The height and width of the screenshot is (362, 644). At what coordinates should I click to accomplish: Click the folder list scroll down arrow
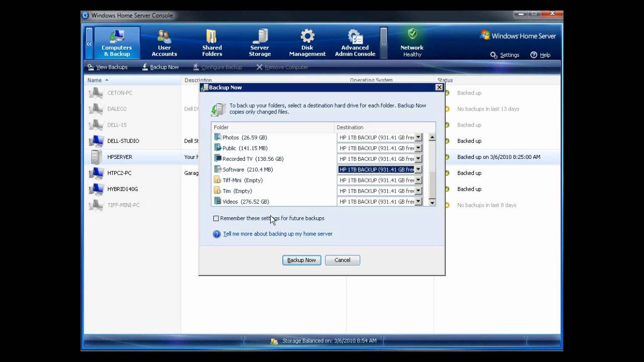pos(432,202)
